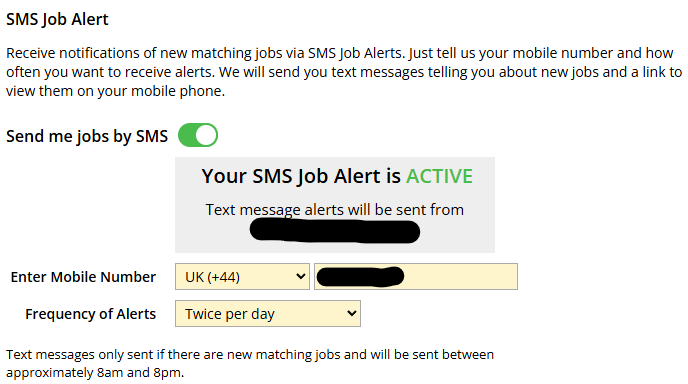The image size is (688, 384).
Task: Click the redacted sender number in the status box
Action: [x=335, y=231]
